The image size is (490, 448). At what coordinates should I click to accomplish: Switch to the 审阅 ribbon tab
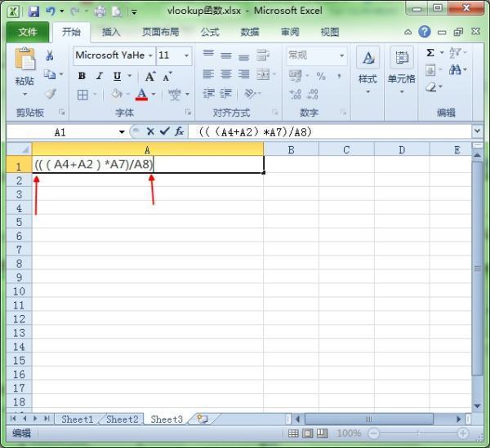pyautogui.click(x=290, y=32)
